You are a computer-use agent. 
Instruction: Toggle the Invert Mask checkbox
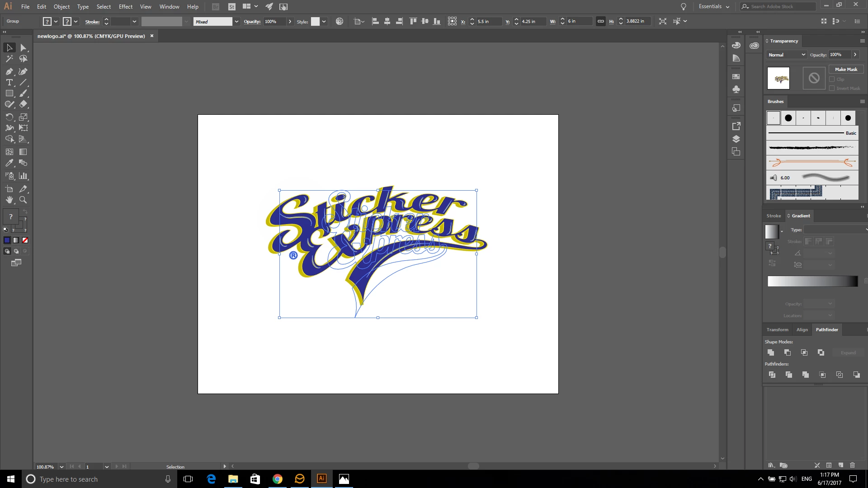click(x=832, y=88)
